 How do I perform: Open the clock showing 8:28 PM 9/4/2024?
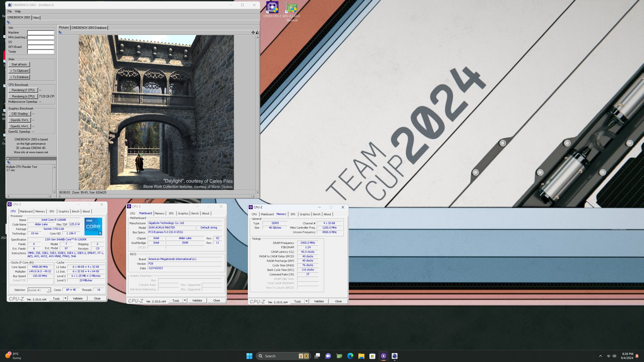[627, 356]
